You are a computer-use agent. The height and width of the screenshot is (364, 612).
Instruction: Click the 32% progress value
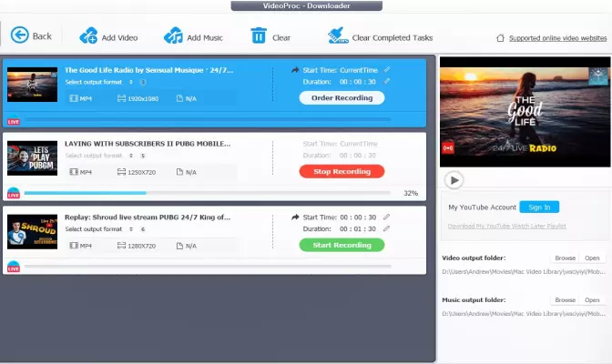pyautogui.click(x=411, y=193)
